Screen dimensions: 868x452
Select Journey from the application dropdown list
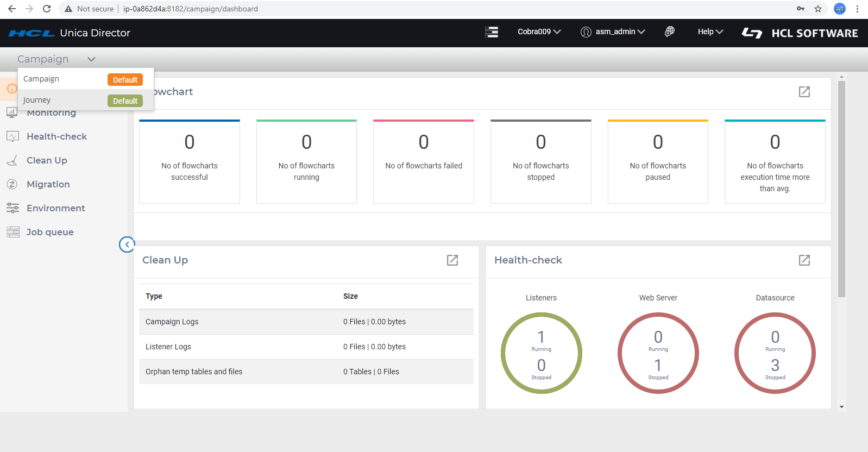pyautogui.click(x=37, y=101)
